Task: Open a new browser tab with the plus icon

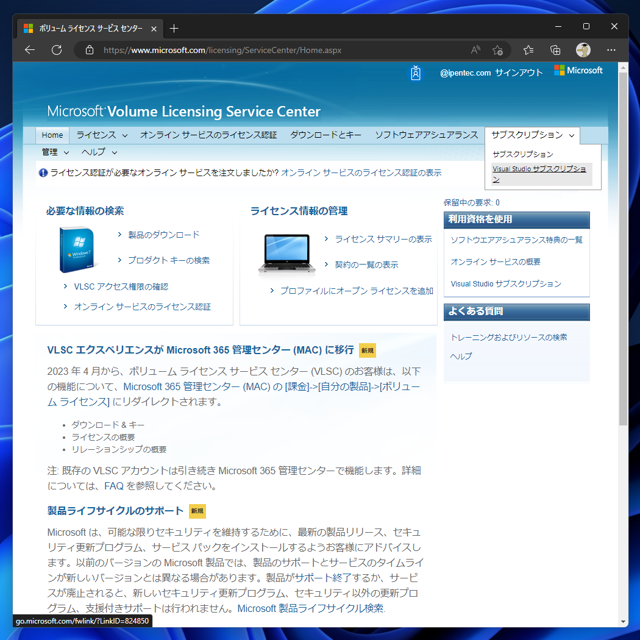Action: point(174,29)
